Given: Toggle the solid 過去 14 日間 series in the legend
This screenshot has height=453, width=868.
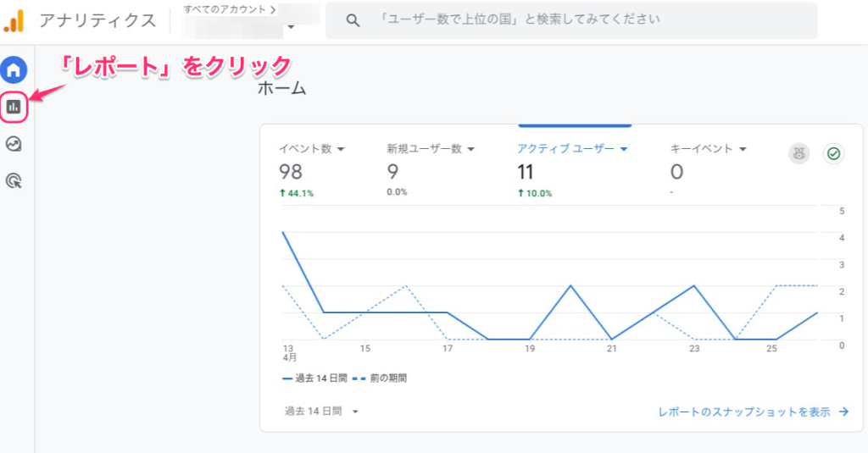Looking at the screenshot, I should click(312, 378).
